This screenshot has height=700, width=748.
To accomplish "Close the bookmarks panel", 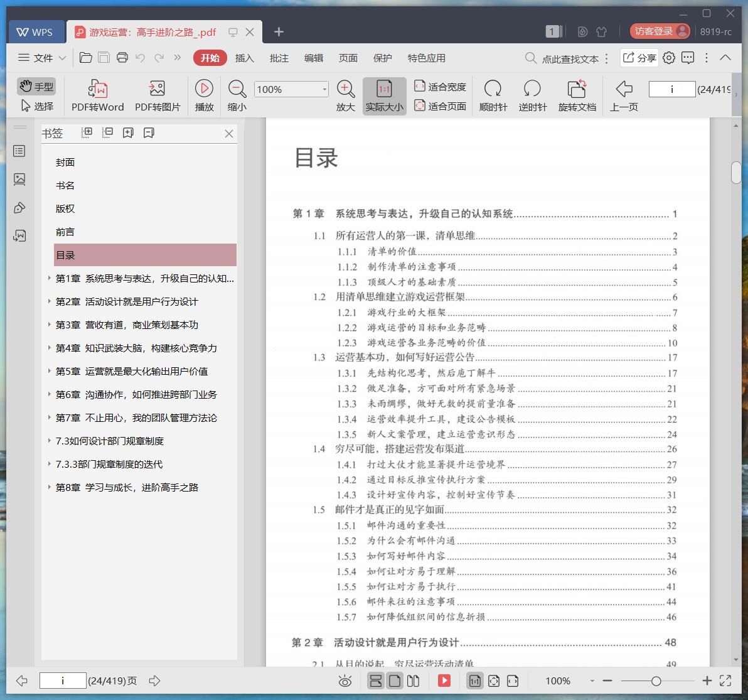I will click(229, 134).
